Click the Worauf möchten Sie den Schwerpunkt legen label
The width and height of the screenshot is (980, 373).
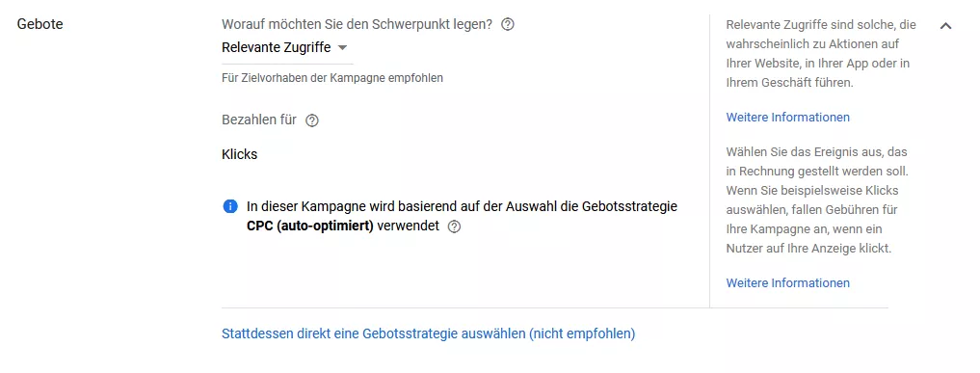click(x=357, y=25)
